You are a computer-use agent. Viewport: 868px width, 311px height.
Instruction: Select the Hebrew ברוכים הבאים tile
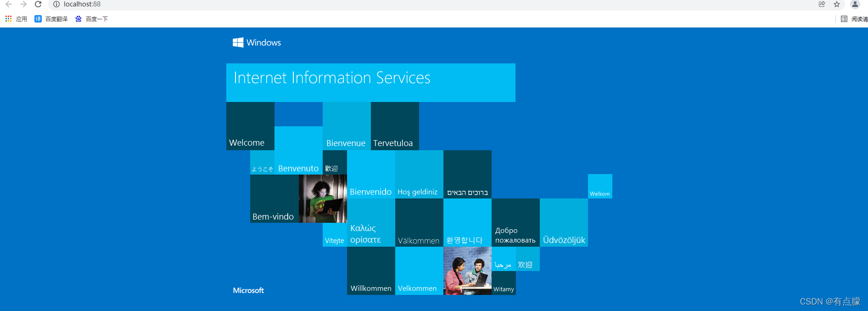pos(467,175)
